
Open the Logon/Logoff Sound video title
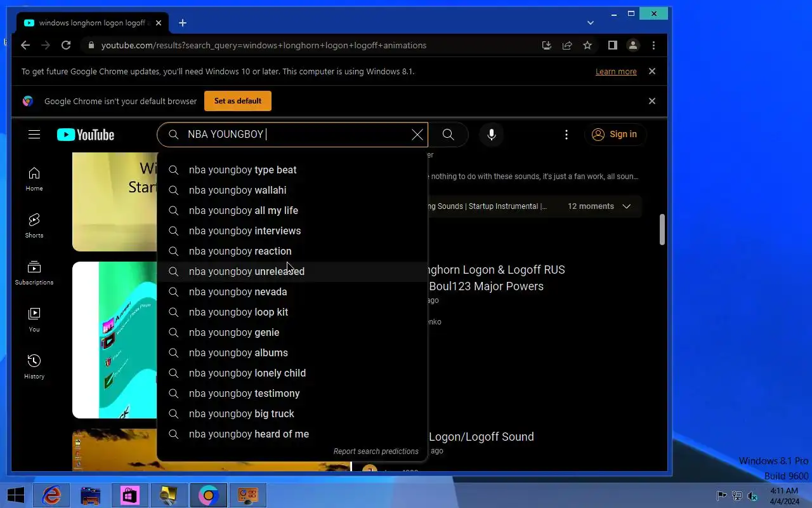click(x=481, y=437)
